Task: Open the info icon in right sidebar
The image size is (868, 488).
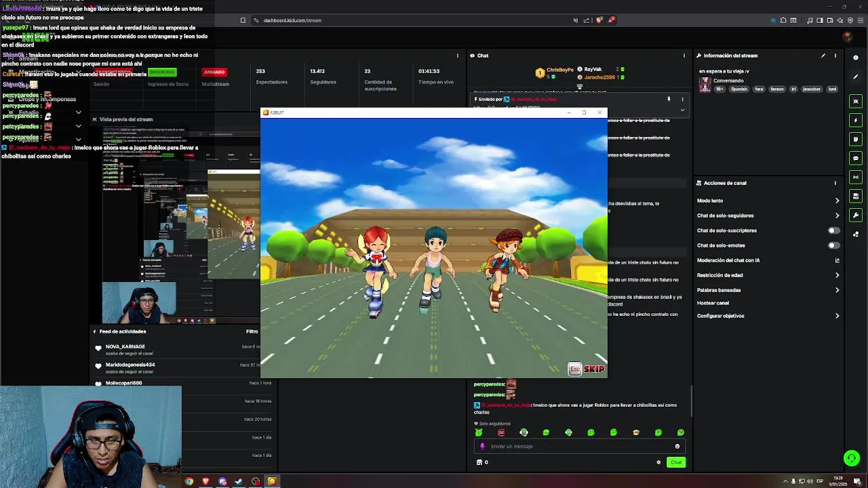Action: (856, 58)
